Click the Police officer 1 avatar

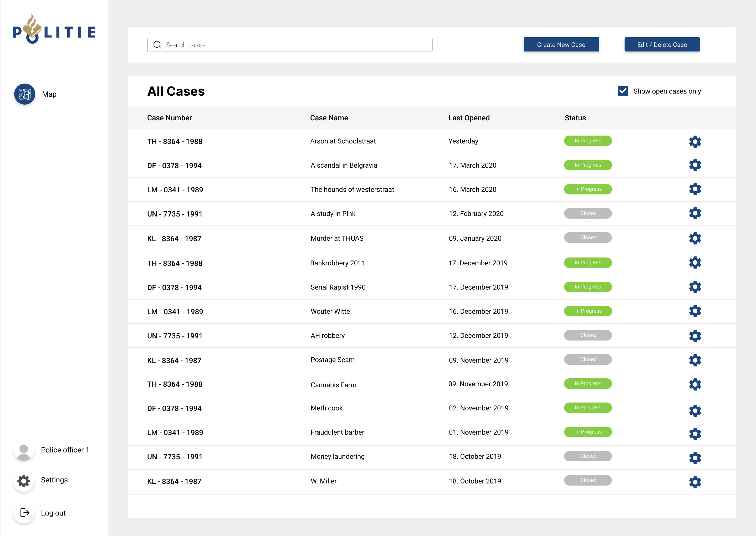(x=23, y=451)
